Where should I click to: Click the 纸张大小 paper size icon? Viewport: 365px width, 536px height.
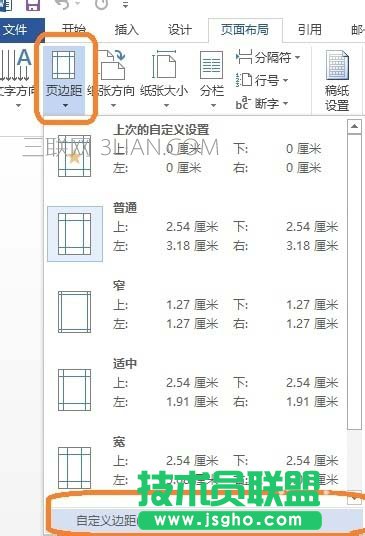pos(164,65)
